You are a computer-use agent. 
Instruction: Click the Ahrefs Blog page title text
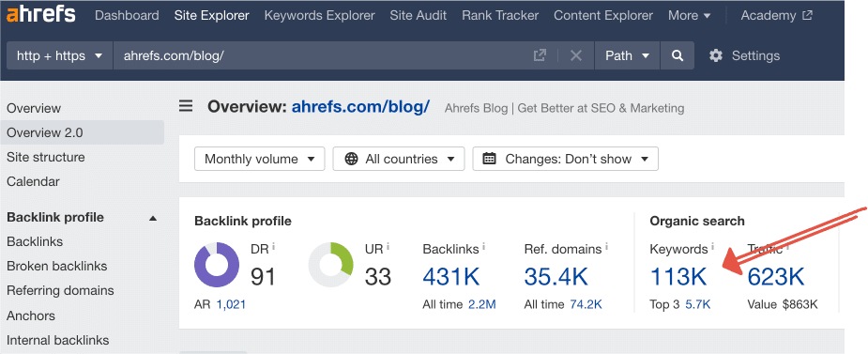[x=564, y=108]
